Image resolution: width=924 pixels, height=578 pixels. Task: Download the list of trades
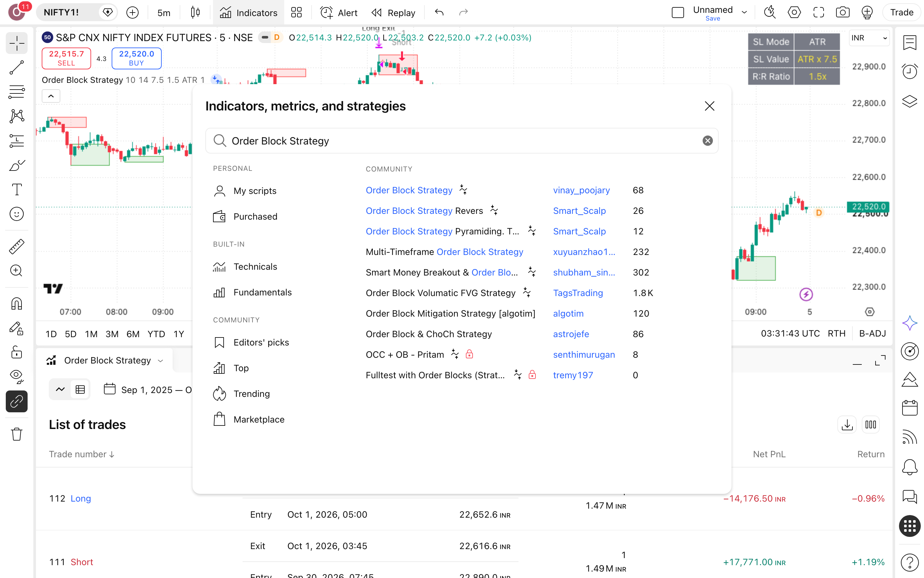tap(847, 424)
